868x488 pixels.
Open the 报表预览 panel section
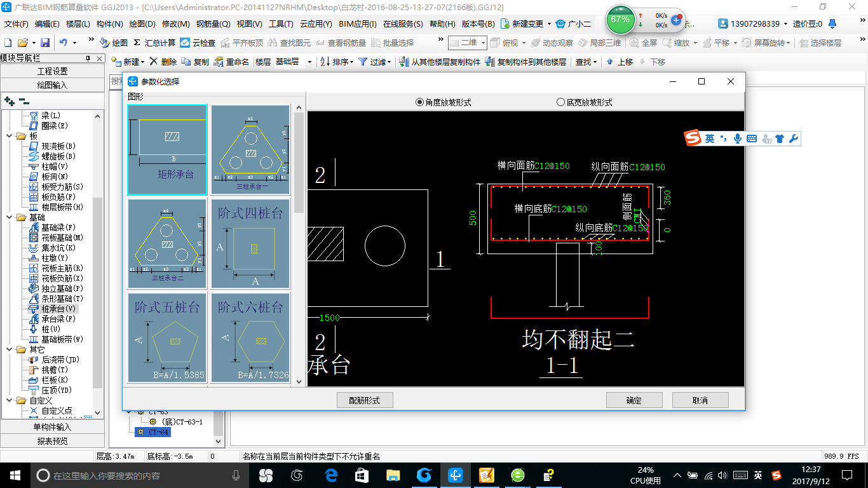pyautogui.click(x=52, y=440)
